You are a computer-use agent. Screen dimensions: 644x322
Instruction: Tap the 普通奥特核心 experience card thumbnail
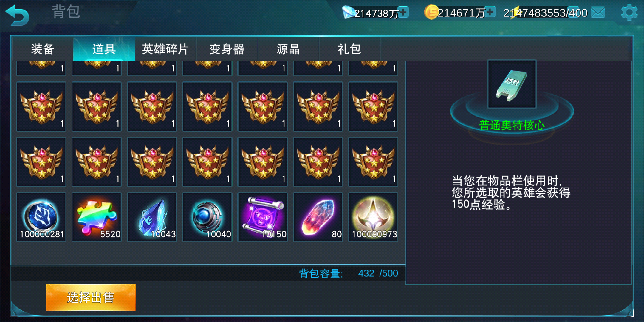pos(512,84)
